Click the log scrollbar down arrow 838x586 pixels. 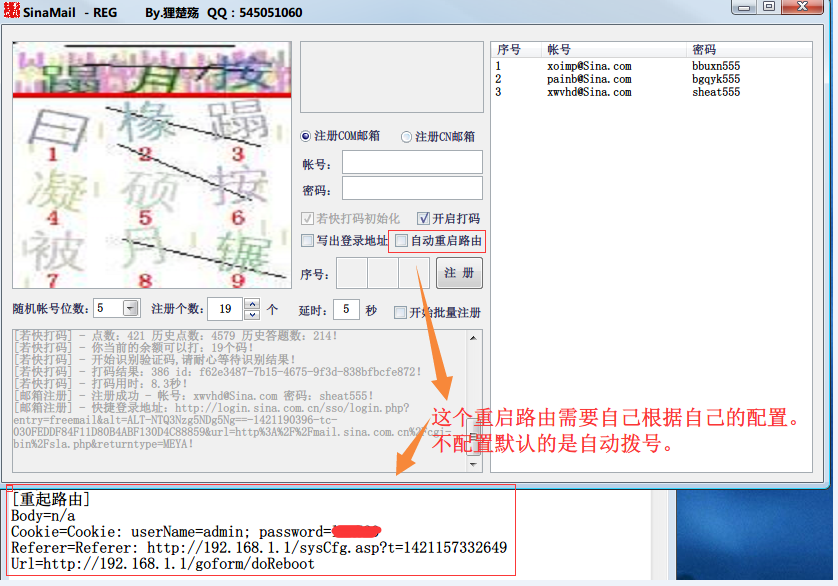[x=474, y=464]
